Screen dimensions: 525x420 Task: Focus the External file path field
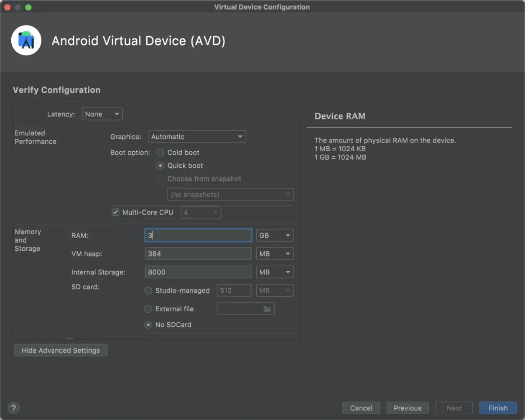[x=246, y=309]
